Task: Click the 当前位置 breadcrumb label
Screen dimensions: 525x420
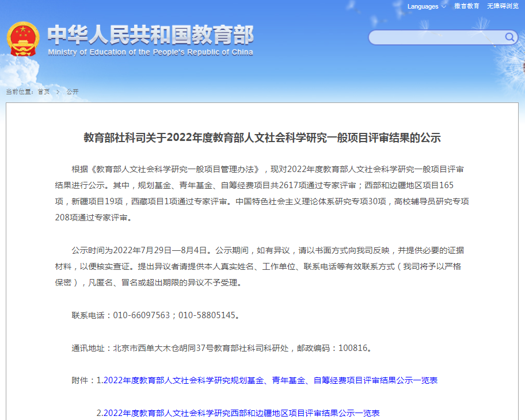Action: (x=20, y=92)
